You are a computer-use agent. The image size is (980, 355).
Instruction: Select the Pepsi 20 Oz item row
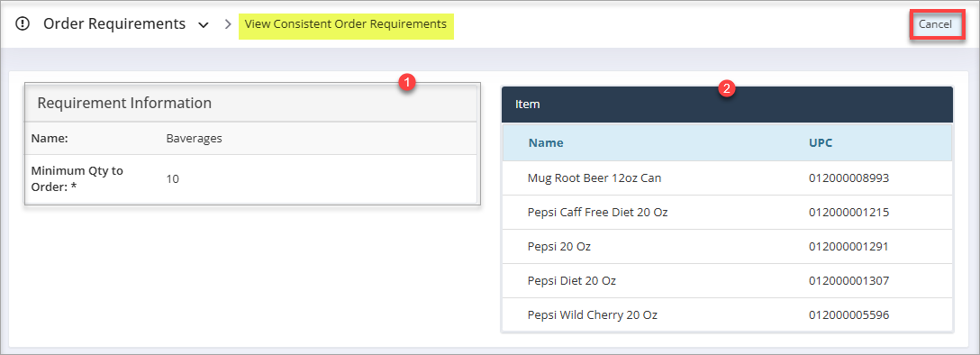(728, 246)
